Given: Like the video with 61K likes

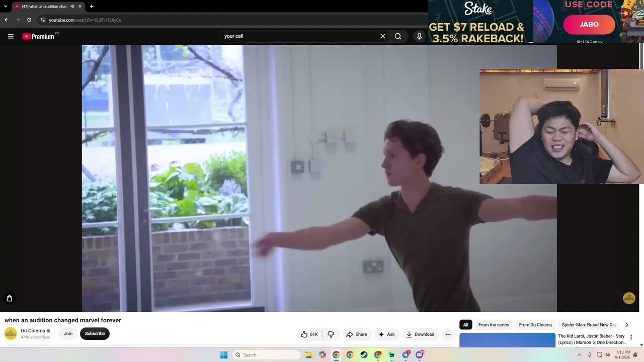Looking at the screenshot, I should pos(309,334).
